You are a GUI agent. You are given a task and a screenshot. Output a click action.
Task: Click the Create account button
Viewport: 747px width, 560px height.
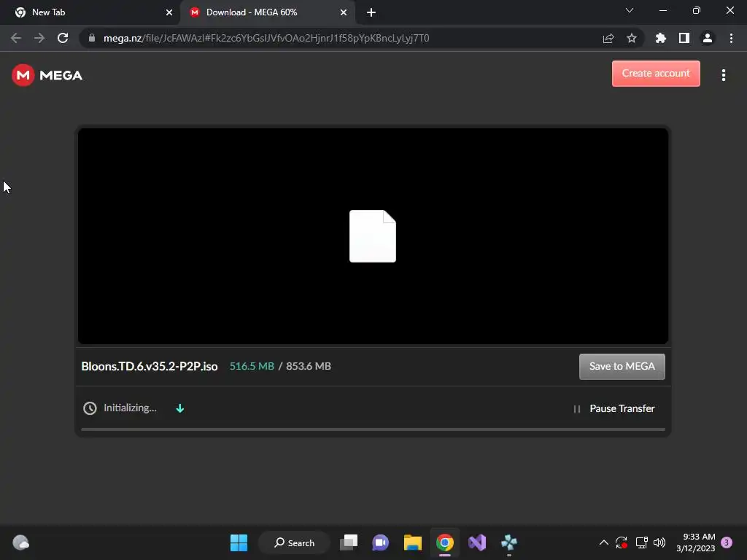[656, 74]
